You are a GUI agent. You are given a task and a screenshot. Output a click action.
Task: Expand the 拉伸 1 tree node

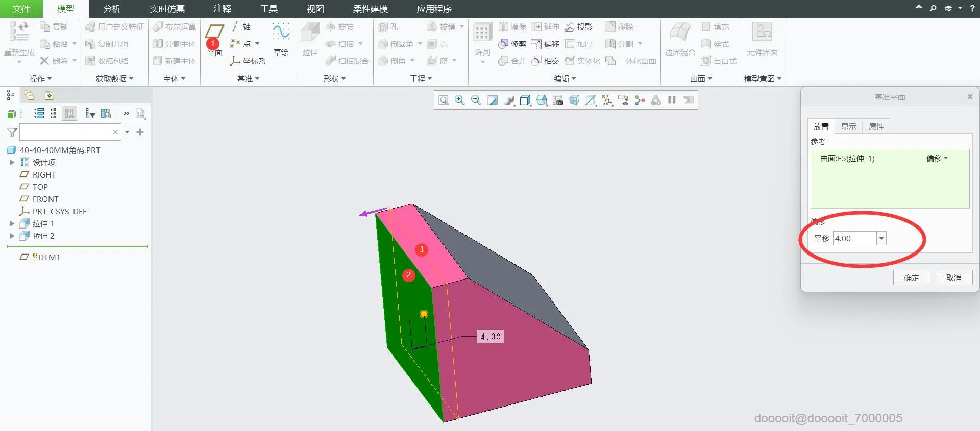click(12, 223)
